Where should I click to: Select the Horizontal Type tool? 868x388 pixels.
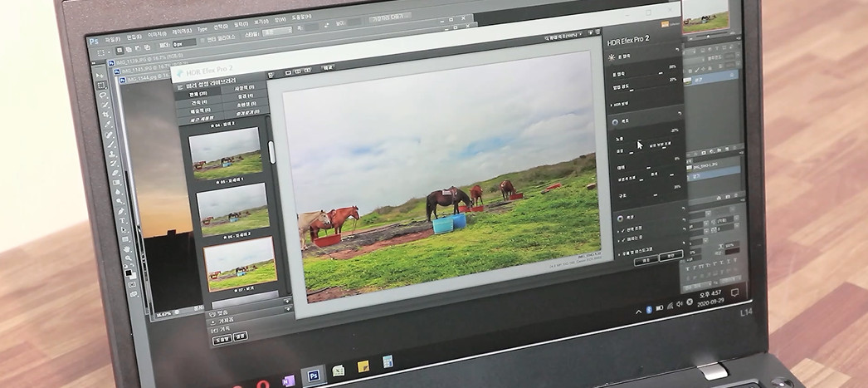click(x=122, y=220)
